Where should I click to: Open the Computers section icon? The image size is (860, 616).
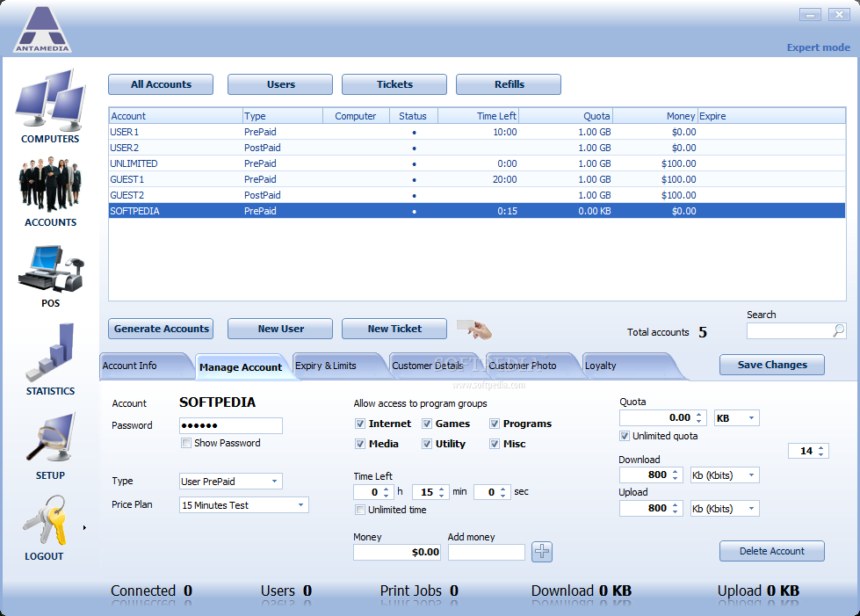50,98
